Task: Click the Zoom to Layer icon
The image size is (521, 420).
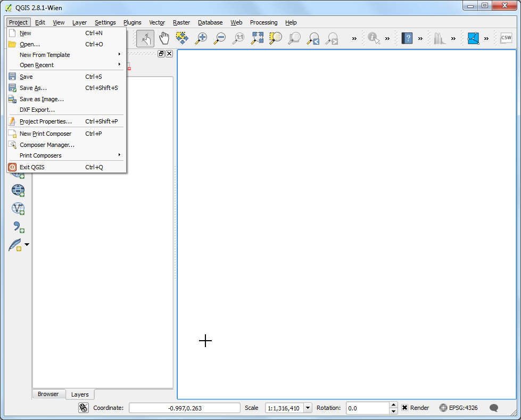Action: pyautogui.click(x=294, y=38)
